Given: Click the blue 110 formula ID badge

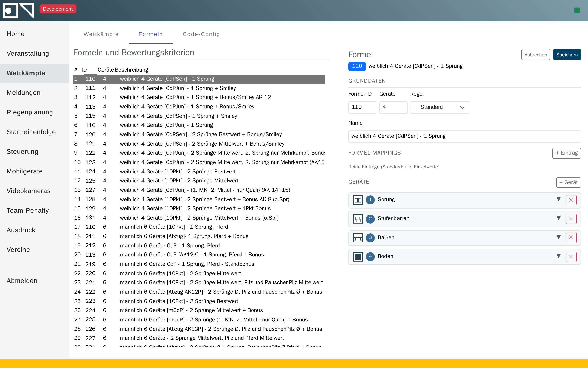Looking at the screenshot, I should tap(357, 66).
